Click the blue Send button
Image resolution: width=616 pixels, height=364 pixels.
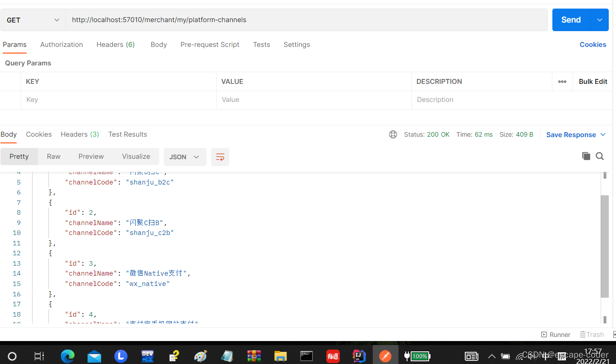pyautogui.click(x=571, y=20)
